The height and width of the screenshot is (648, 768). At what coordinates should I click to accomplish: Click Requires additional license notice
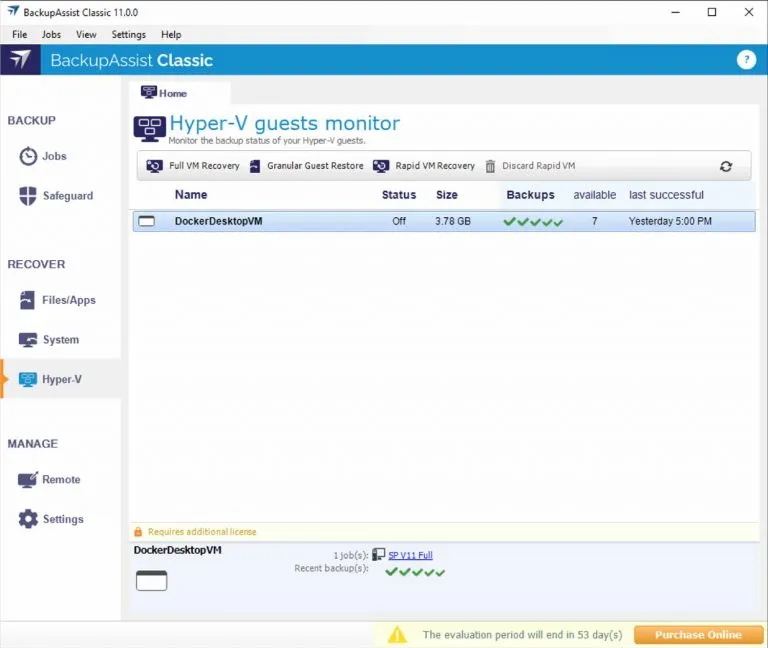(x=202, y=532)
